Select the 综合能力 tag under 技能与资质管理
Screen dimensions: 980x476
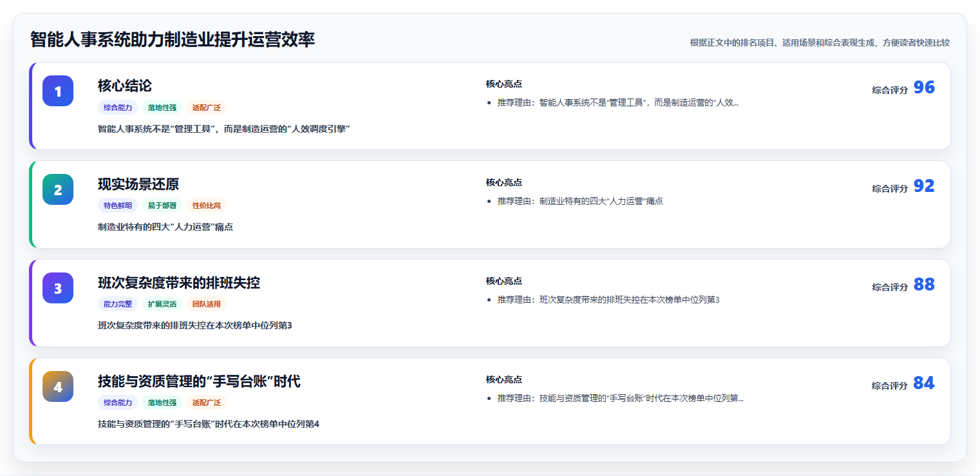tap(118, 403)
